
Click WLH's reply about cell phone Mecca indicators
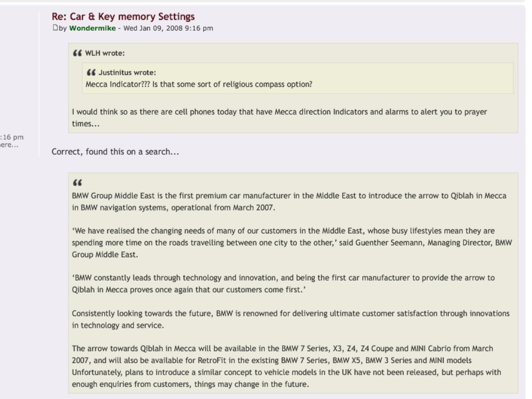279,118
